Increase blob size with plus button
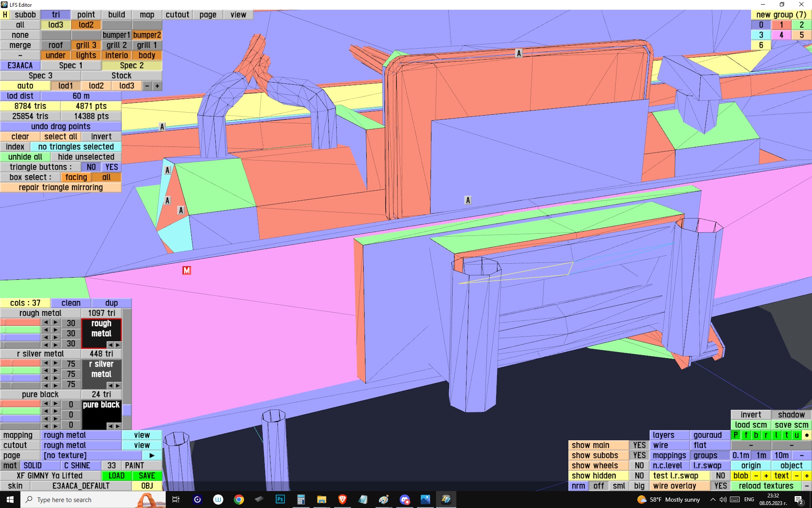The height and width of the screenshot is (508, 812). click(766, 476)
